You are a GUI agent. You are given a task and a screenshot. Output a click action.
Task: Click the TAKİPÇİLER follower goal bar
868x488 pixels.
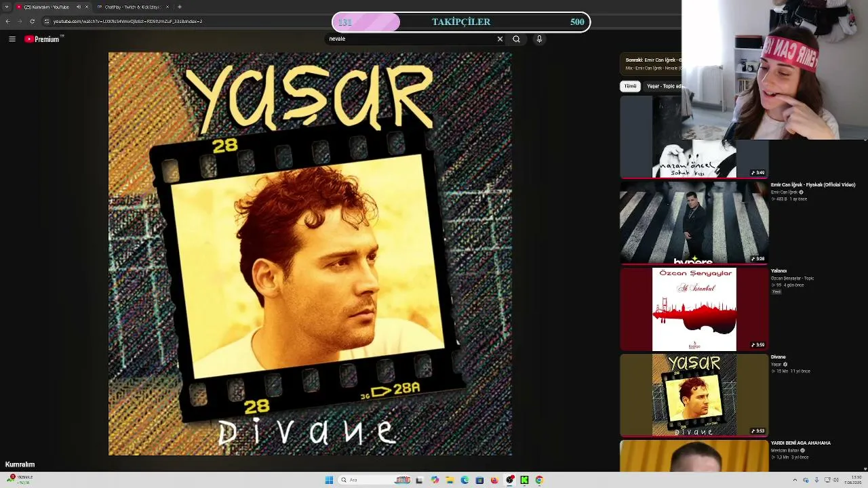tap(461, 22)
